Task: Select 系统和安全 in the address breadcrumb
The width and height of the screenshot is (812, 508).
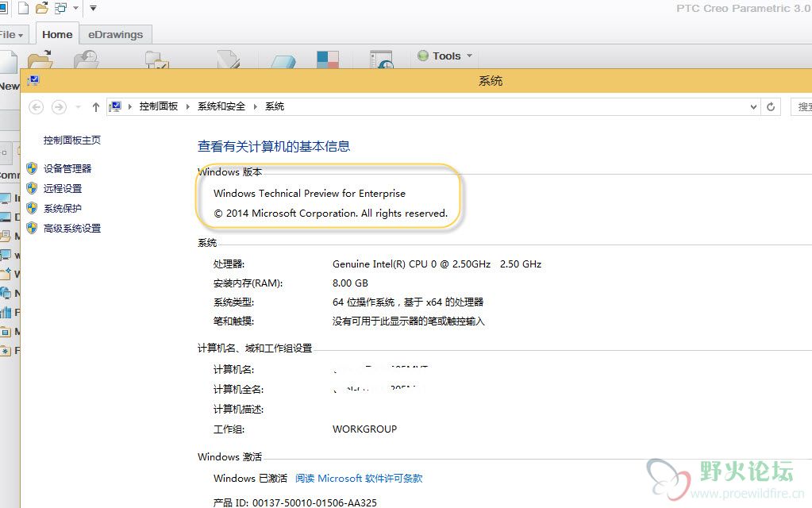Action: click(221, 106)
